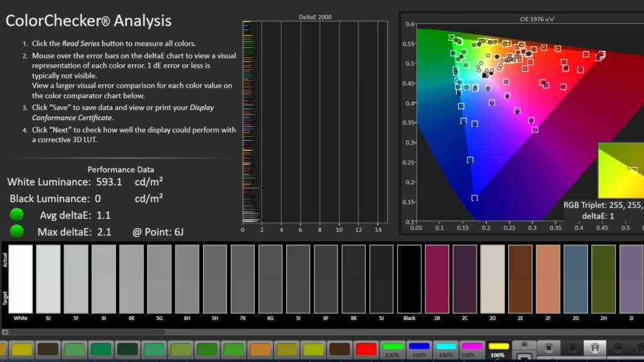Screen dimensions: 644x362
Task: Select the 100% cyan patch button
Action: coord(446,349)
